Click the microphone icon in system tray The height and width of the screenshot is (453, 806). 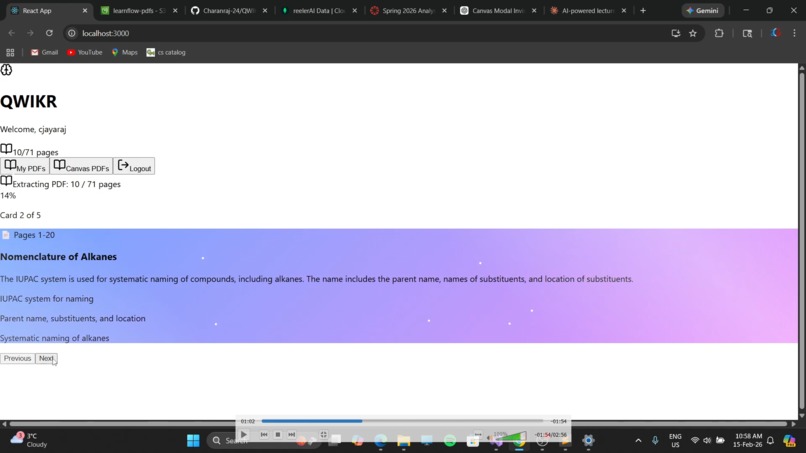point(655,441)
